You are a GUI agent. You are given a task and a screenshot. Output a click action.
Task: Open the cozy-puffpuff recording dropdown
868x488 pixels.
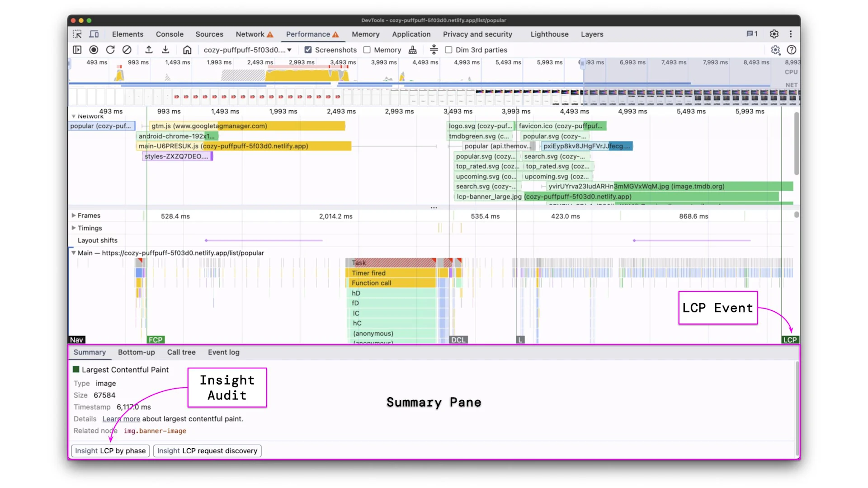pyautogui.click(x=247, y=50)
